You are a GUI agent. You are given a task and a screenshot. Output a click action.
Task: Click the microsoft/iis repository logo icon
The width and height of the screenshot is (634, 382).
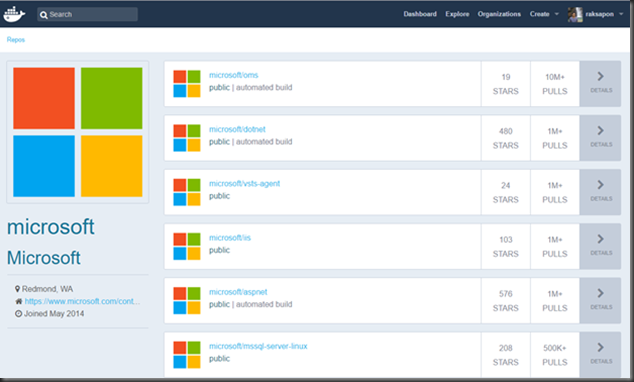tap(187, 246)
